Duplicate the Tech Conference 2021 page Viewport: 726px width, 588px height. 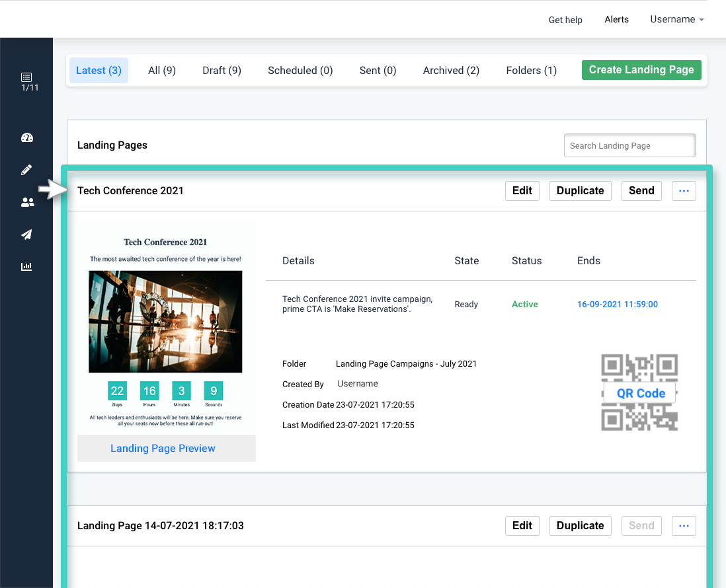[x=580, y=190]
